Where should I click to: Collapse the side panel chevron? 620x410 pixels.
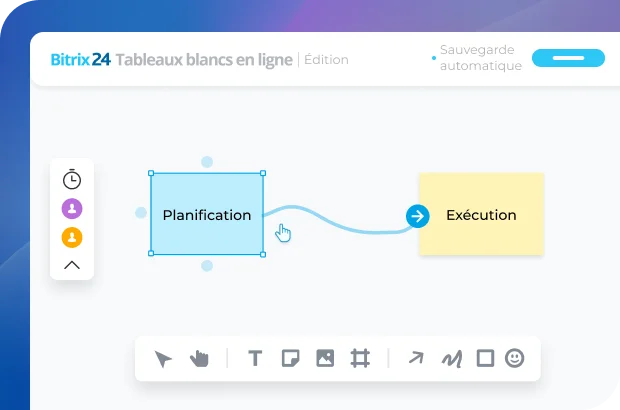[x=72, y=265]
